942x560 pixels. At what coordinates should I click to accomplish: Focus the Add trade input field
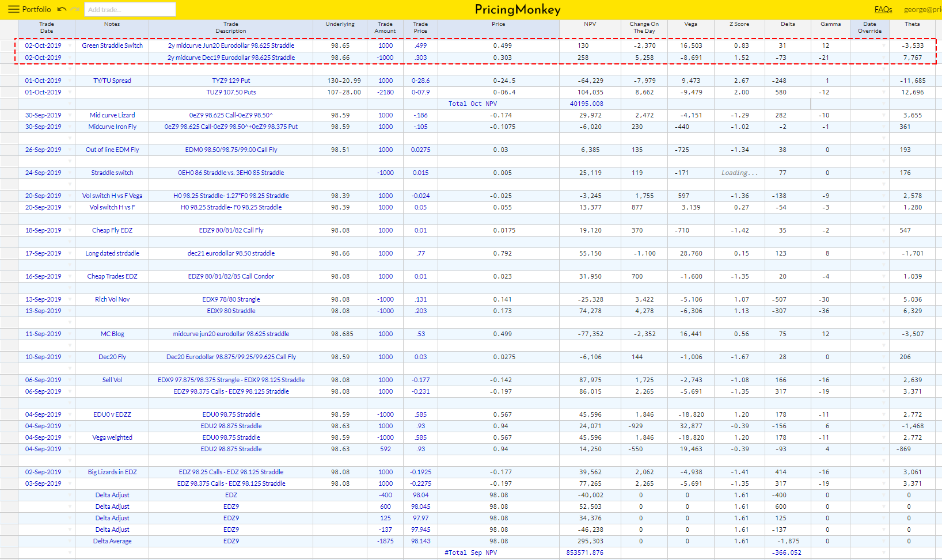click(130, 9)
